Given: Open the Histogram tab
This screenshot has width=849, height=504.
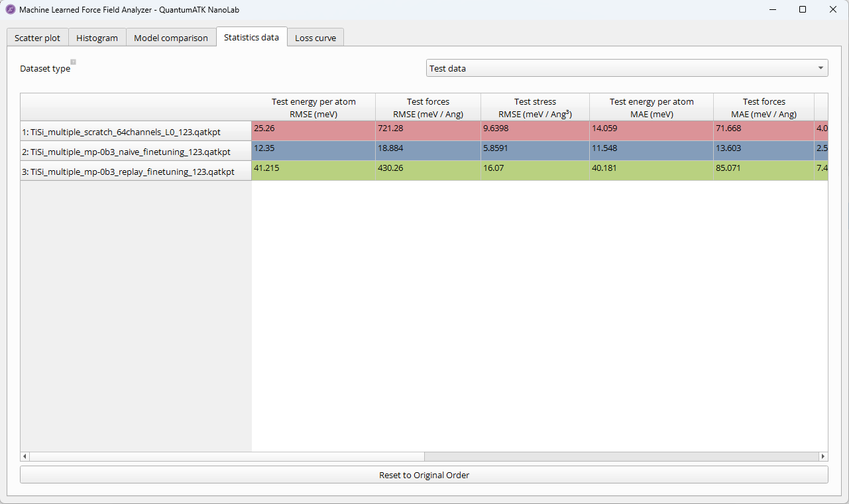Looking at the screenshot, I should (x=97, y=38).
